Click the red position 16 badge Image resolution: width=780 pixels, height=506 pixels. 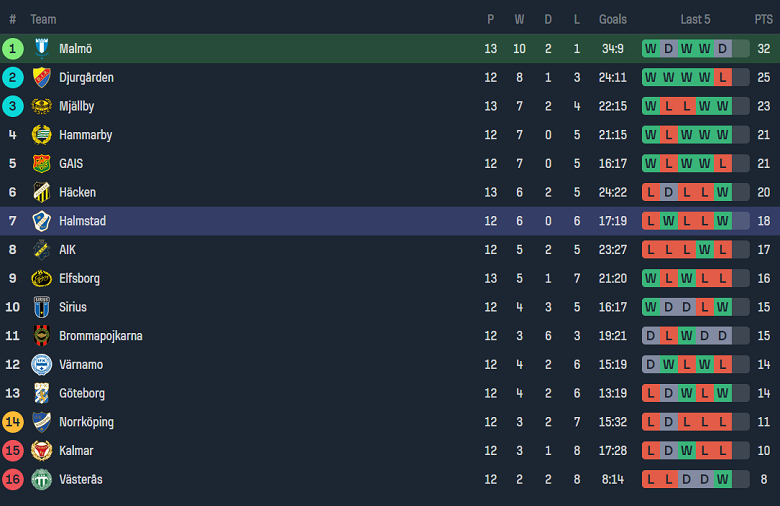click(12, 480)
